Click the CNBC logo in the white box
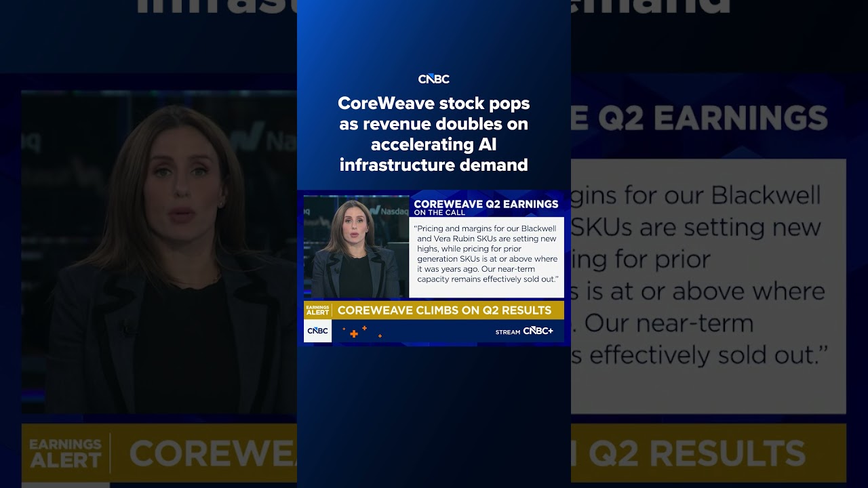Viewport: 868px width, 488px height. click(x=317, y=331)
